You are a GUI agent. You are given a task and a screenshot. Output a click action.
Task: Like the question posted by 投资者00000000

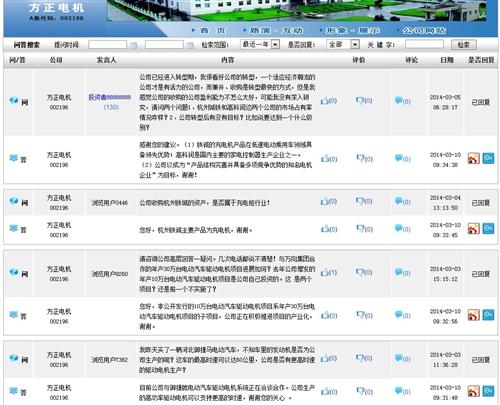pyautogui.click(x=329, y=100)
